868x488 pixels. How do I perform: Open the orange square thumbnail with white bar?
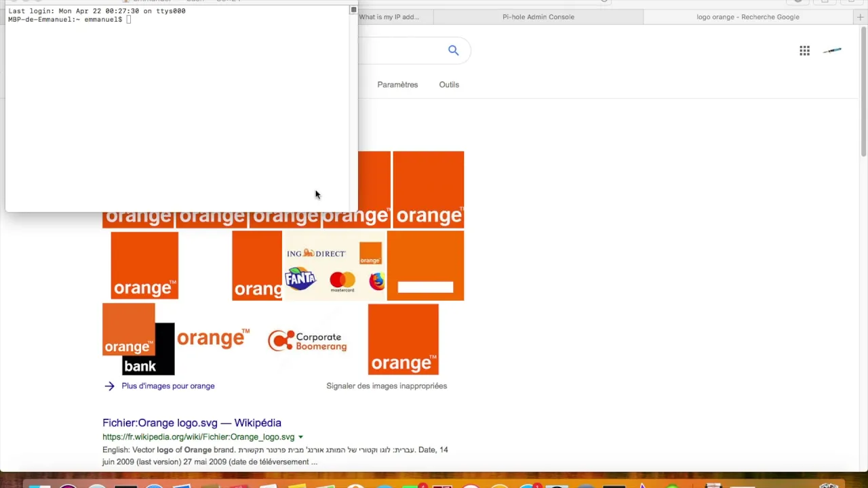point(425,266)
